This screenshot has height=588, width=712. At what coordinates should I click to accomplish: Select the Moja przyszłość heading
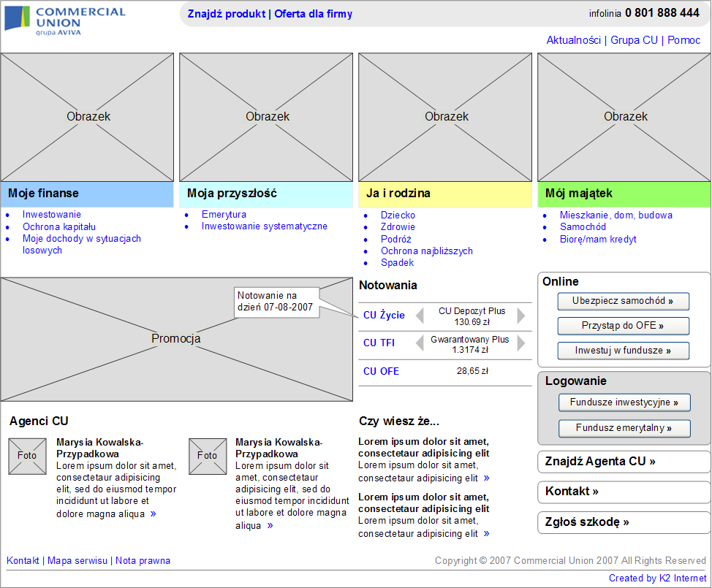click(266, 194)
